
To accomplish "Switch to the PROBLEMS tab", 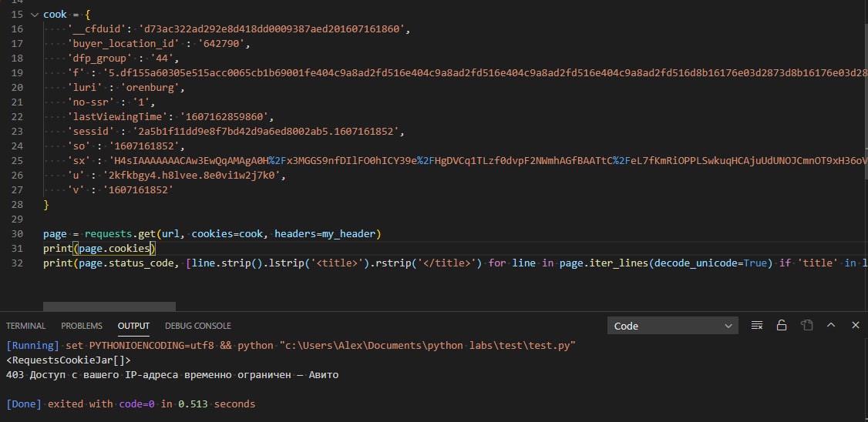I will pos(82,326).
